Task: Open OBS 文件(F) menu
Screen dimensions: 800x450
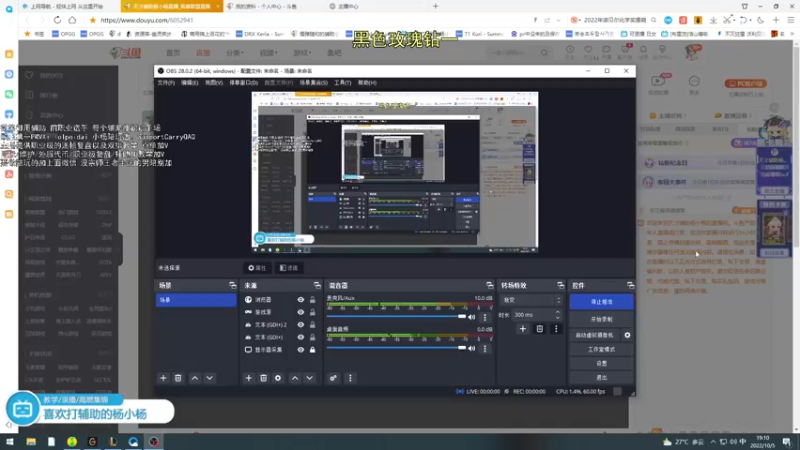Action: tap(166, 83)
